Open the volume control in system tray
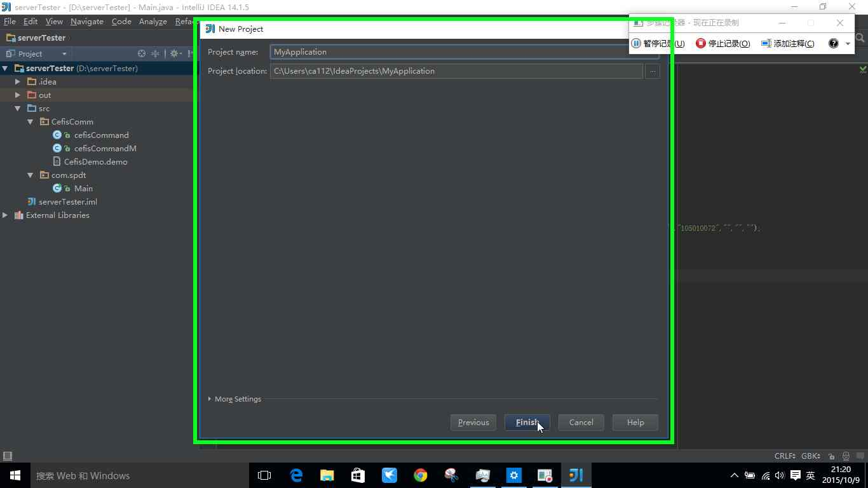The width and height of the screenshot is (868, 488). (x=780, y=475)
